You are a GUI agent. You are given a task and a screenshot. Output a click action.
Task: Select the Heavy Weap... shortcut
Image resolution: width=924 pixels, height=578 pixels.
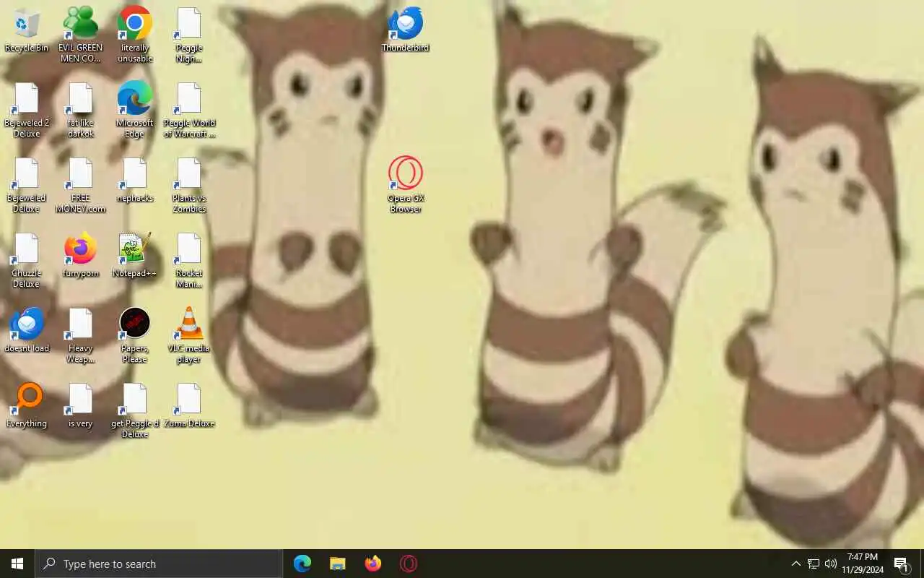(81, 335)
